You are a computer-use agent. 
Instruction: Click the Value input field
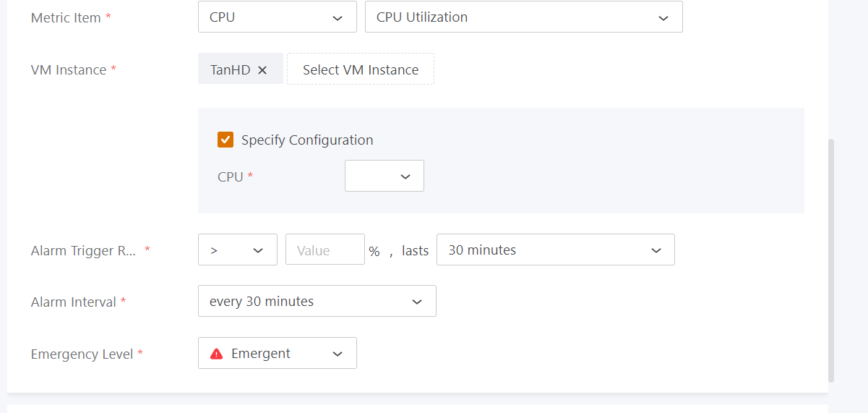325,250
